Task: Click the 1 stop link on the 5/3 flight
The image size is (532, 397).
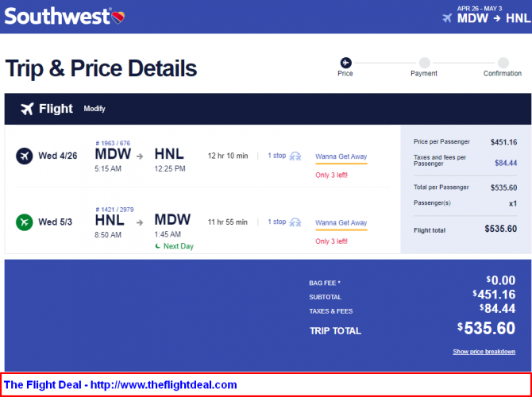Action: pyautogui.click(x=277, y=222)
